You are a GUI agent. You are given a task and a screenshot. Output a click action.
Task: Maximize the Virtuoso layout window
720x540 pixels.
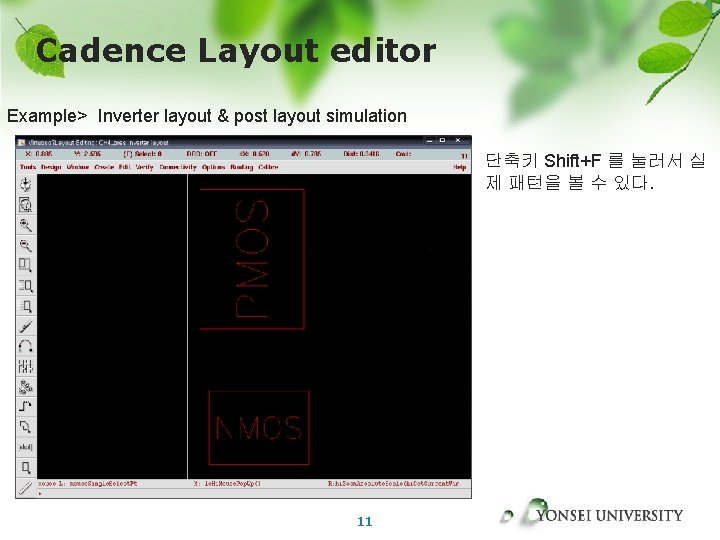point(443,141)
